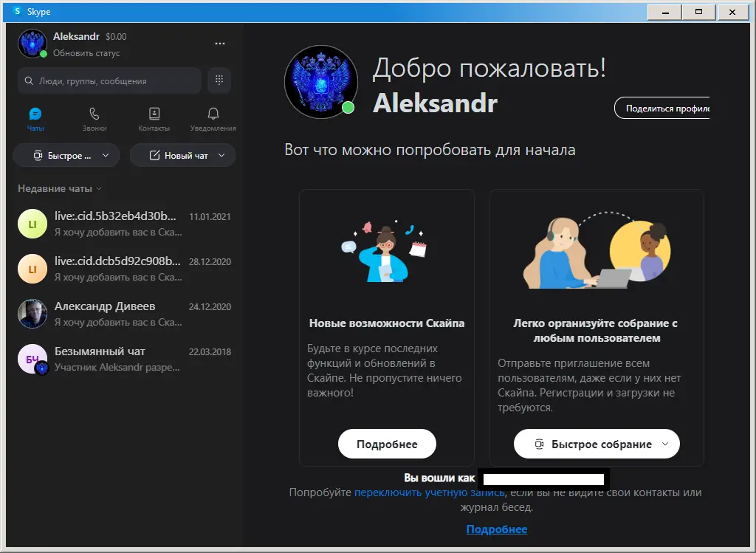
Task: Open avatar of live:.cid.5b32eb4d30b chat
Action: 32,224
